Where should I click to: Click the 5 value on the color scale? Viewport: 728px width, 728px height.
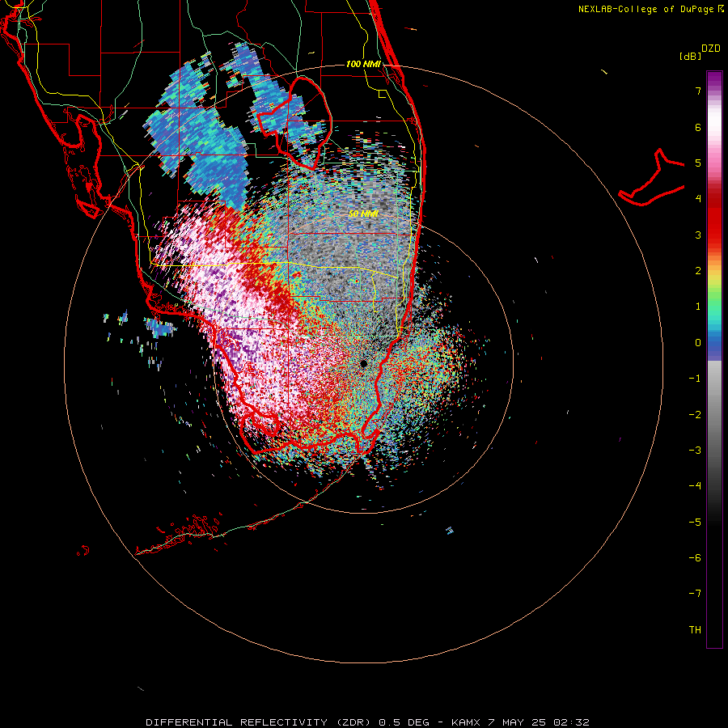[698, 163]
